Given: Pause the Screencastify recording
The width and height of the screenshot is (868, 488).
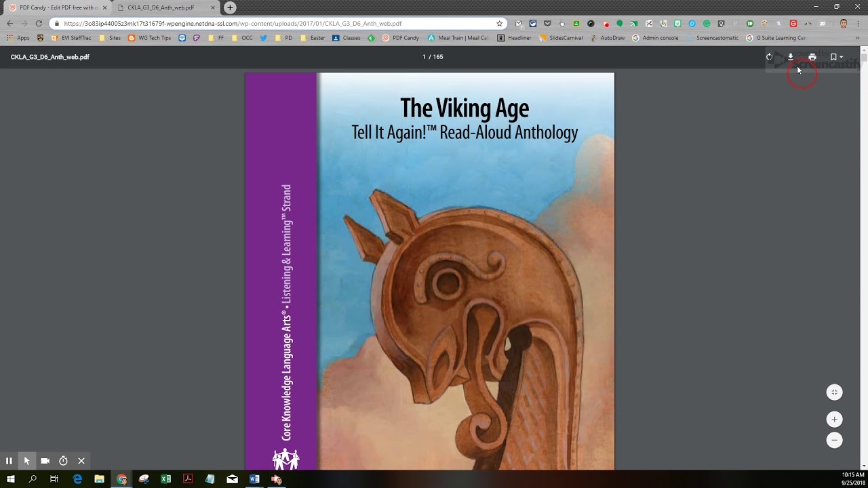Looking at the screenshot, I should pos(9,461).
